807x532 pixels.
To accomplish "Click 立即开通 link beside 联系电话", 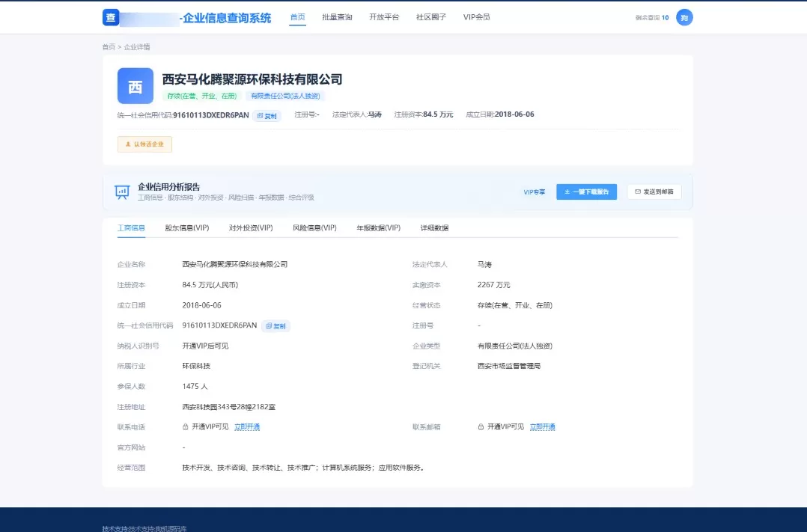I will (247, 427).
